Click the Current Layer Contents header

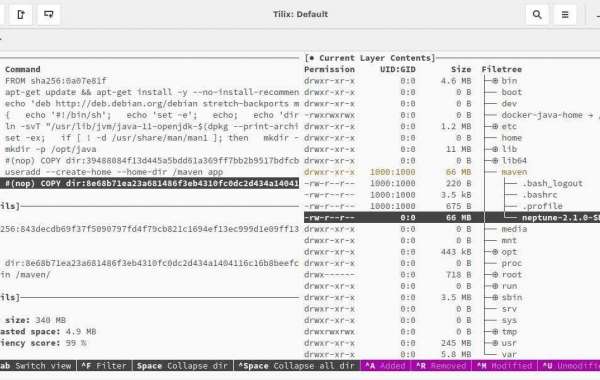click(370, 58)
